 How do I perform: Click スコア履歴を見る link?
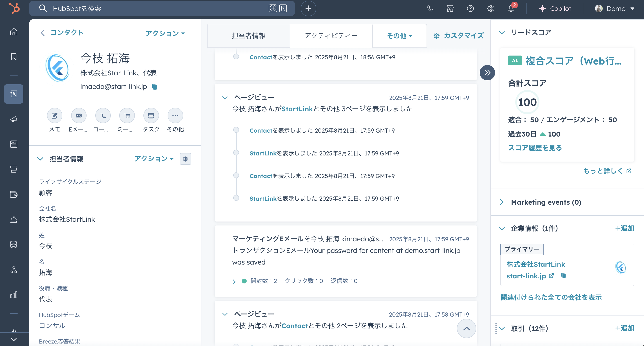535,148
